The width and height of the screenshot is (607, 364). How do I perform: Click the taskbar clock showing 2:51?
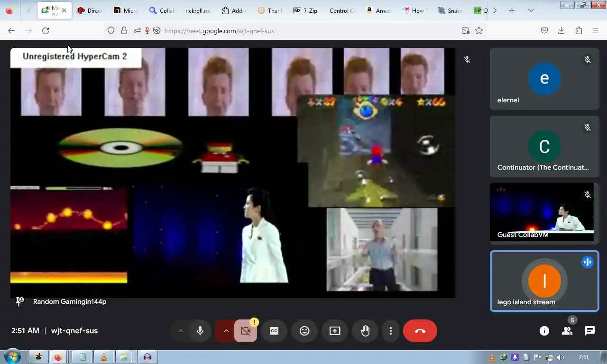(x=584, y=357)
